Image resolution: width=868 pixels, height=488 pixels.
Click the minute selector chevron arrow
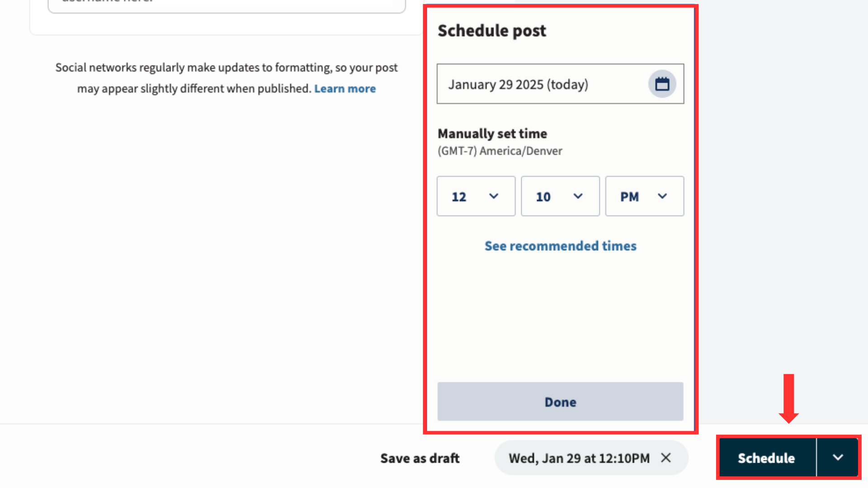pos(578,196)
